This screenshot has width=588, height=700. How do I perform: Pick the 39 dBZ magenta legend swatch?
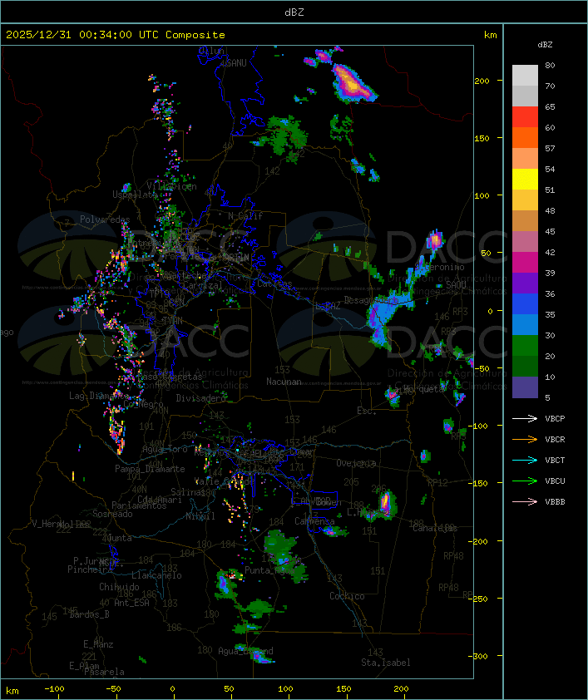click(x=525, y=263)
